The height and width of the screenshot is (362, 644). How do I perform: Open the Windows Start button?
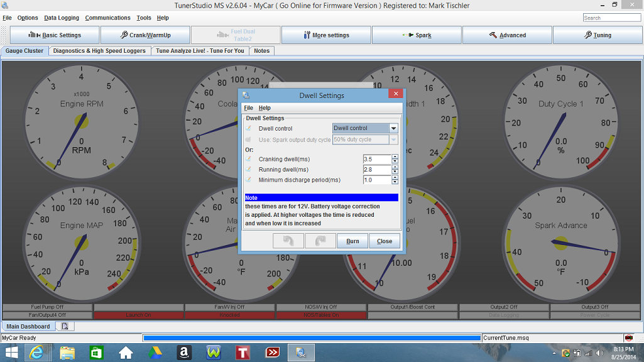11,353
